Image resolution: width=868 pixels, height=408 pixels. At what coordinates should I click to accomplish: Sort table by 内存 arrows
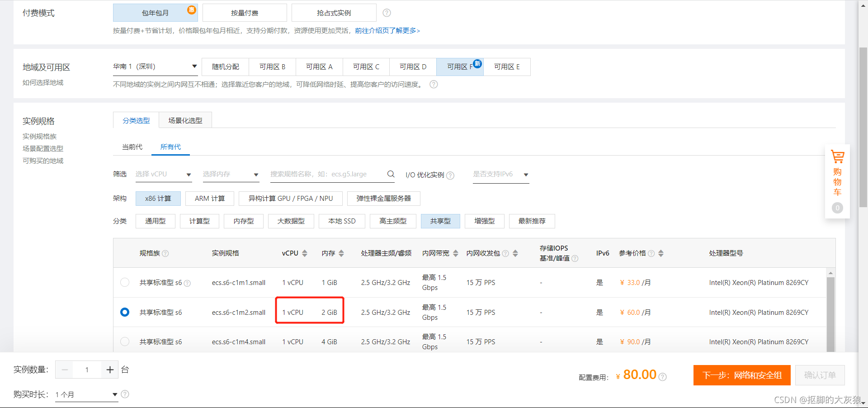click(341, 253)
